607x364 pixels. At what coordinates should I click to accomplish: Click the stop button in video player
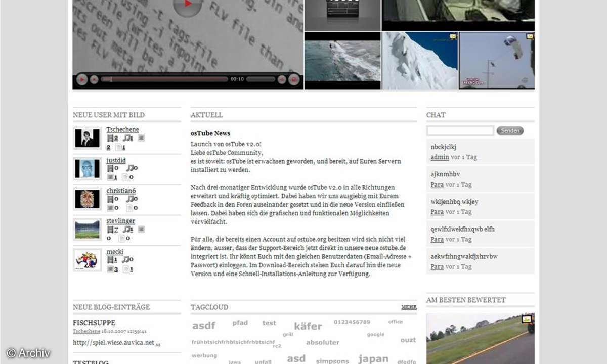(x=94, y=79)
